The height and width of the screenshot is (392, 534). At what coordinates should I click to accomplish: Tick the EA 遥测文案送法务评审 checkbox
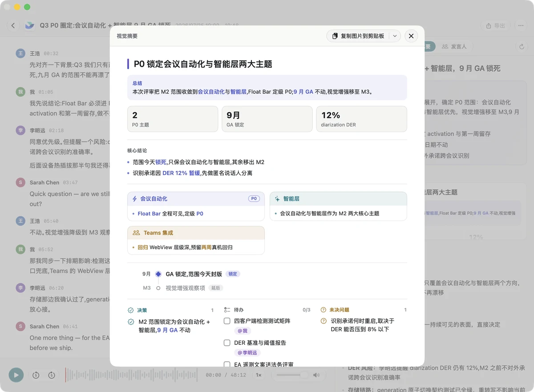(227, 364)
